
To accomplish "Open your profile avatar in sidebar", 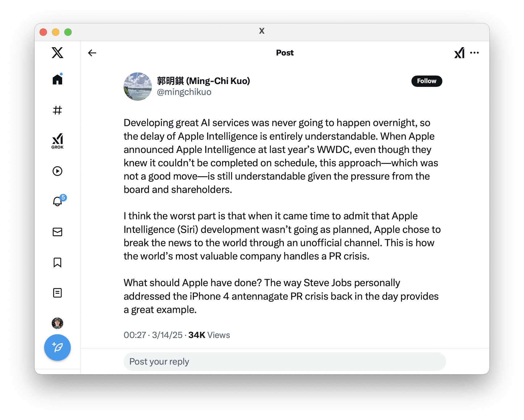I will 57,323.
